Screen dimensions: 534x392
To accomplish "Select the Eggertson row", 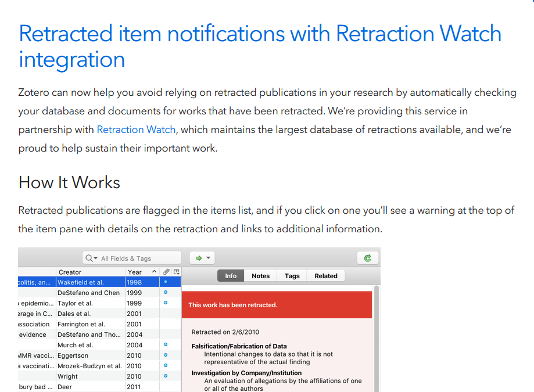I will pyautogui.click(x=99, y=355).
